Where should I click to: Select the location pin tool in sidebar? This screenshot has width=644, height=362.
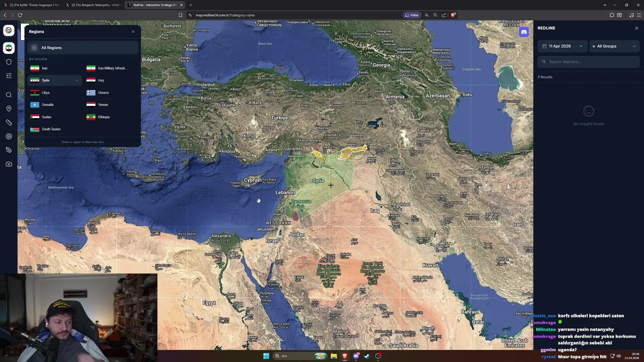click(x=9, y=109)
